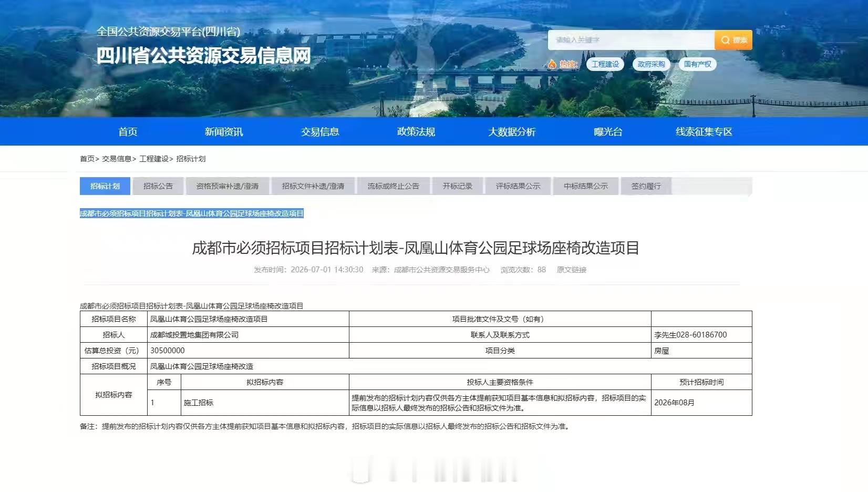Click the highlighted project title link

(x=192, y=213)
